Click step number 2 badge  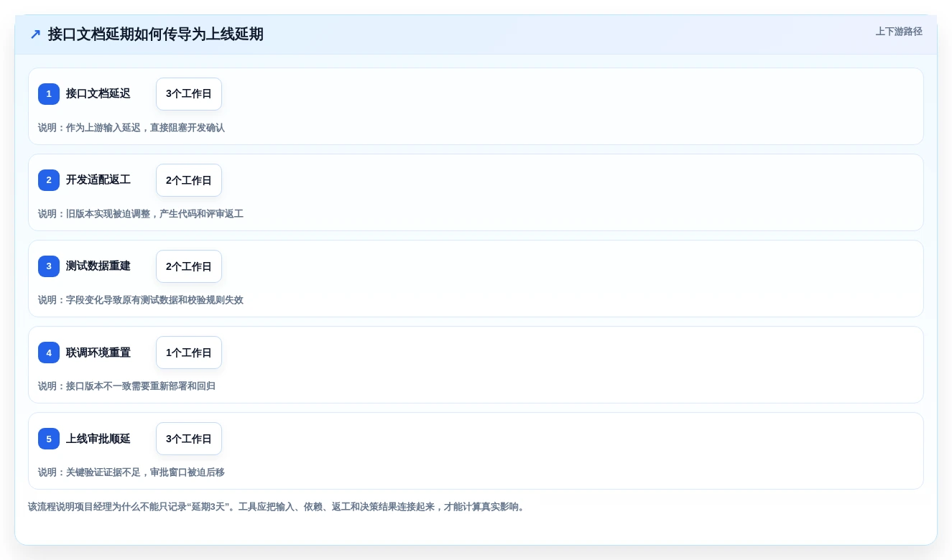click(49, 180)
